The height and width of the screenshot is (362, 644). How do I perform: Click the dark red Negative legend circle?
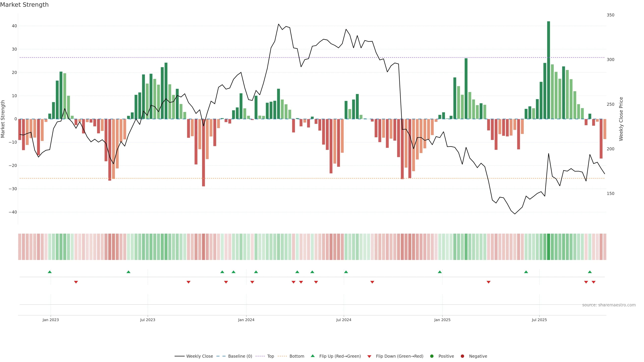462,356
